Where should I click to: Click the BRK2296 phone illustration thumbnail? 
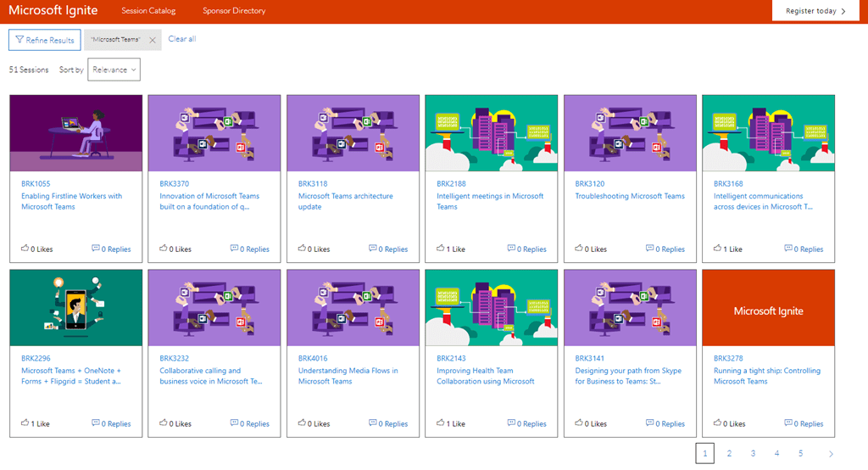tap(75, 308)
